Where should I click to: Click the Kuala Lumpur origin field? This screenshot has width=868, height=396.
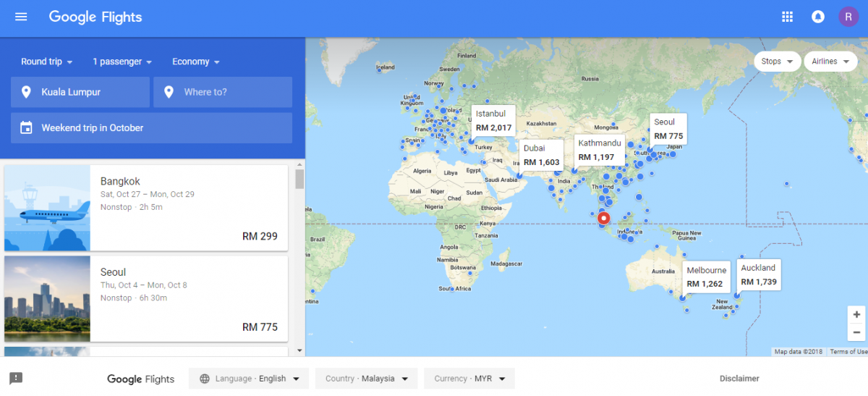[80, 92]
